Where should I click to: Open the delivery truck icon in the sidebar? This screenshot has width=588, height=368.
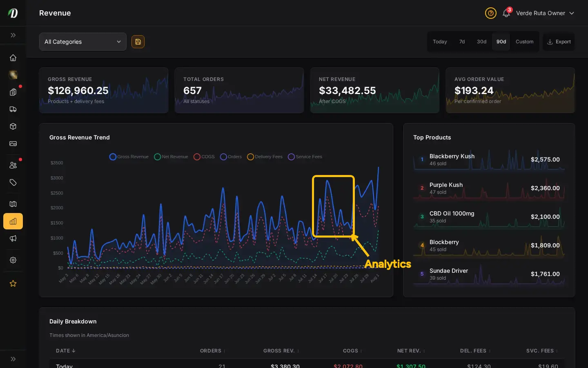pos(13,109)
